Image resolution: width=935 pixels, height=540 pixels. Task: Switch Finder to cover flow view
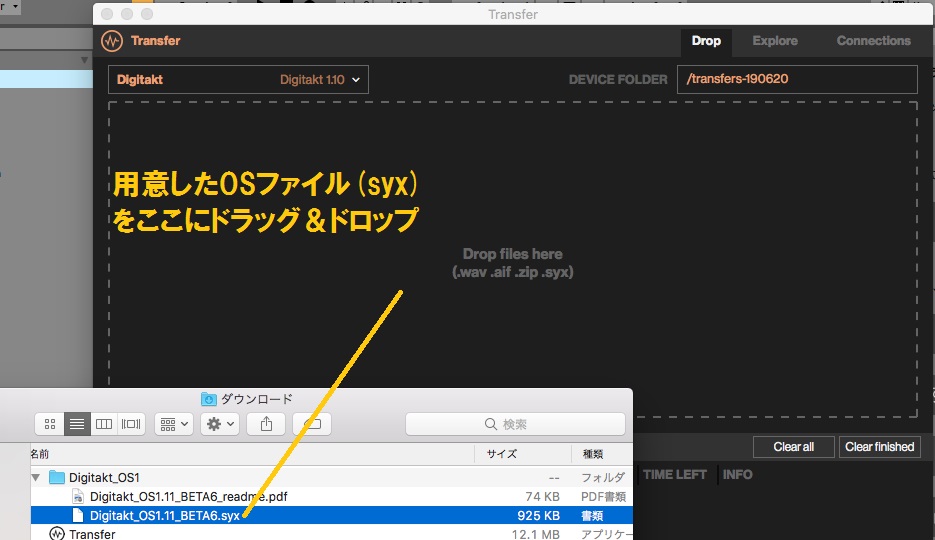coord(131,424)
